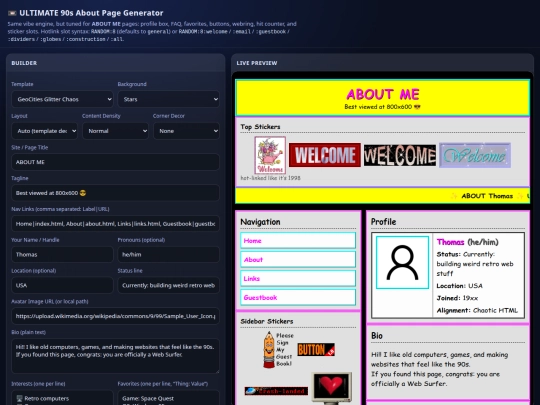Image resolution: width=540 pixels, height=405 pixels.
Task: Click the 'hot-linked like it's 1998' caption
Action: tap(270, 178)
